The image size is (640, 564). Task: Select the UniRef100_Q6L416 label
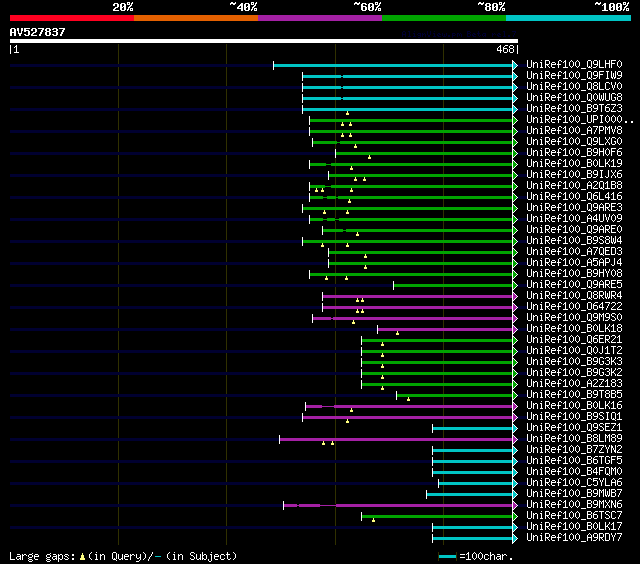tap(574, 197)
